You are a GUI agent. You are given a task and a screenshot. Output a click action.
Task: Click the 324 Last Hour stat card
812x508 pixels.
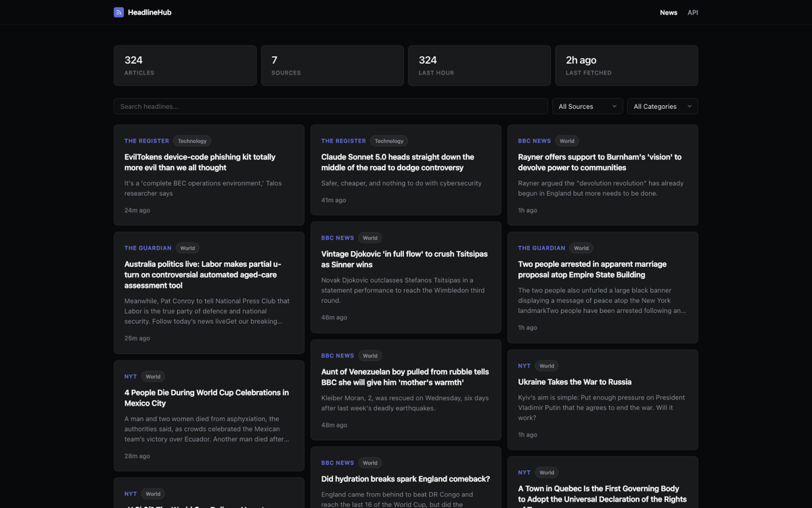[x=479, y=66]
